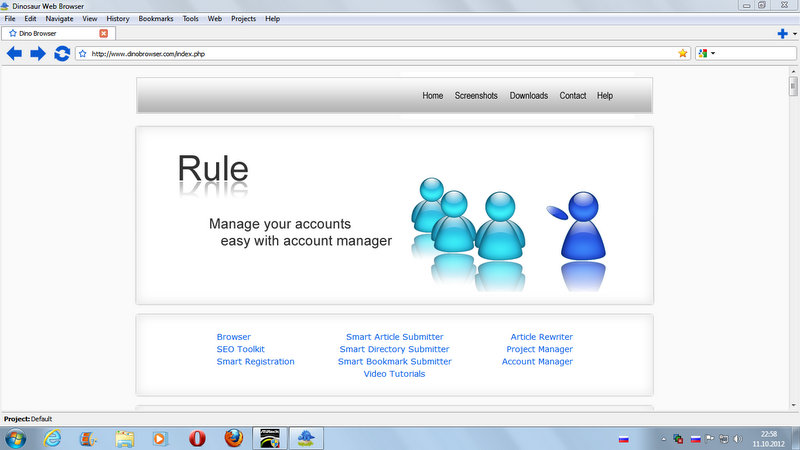Screen dimensions: 800x450
Task: Show hidden tray icons arrow
Action: [x=663, y=439]
